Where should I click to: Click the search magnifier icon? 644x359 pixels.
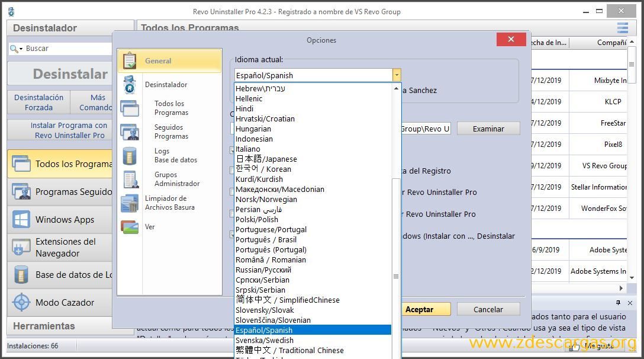pyautogui.click(x=14, y=49)
